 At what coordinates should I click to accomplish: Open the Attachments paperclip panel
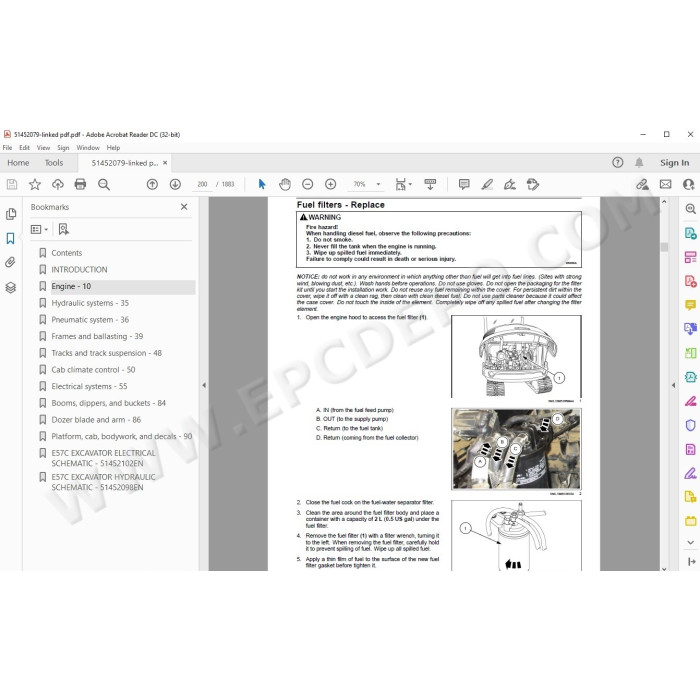[x=11, y=262]
